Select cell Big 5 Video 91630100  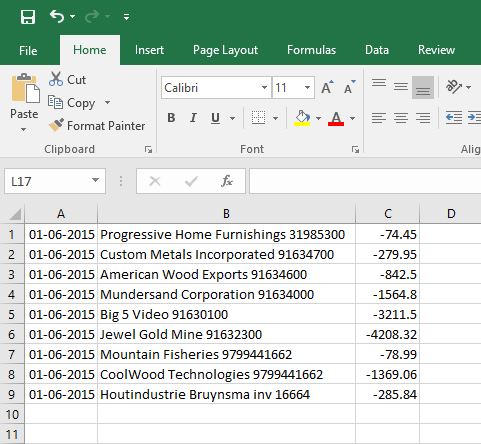pyautogui.click(x=226, y=314)
